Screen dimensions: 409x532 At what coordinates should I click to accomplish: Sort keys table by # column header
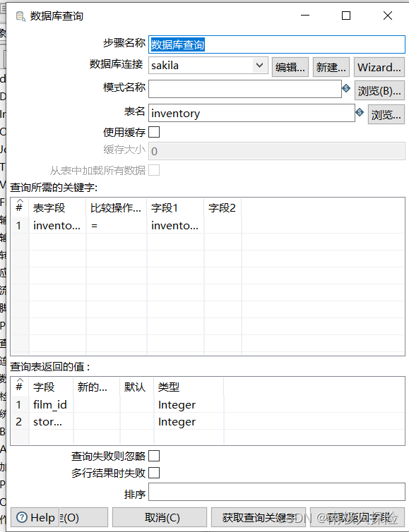pyautogui.click(x=20, y=207)
